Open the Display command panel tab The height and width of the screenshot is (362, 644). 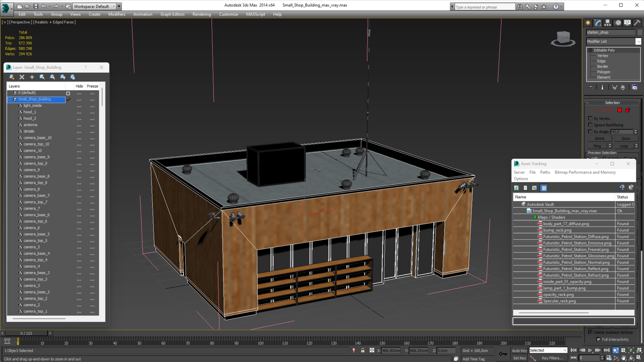(627, 23)
